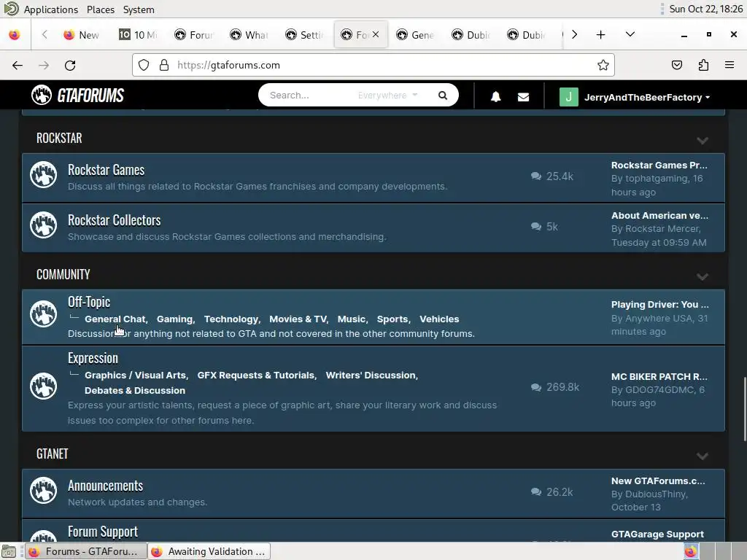Open a new browser tab
The height and width of the screenshot is (560, 747).
tap(601, 35)
